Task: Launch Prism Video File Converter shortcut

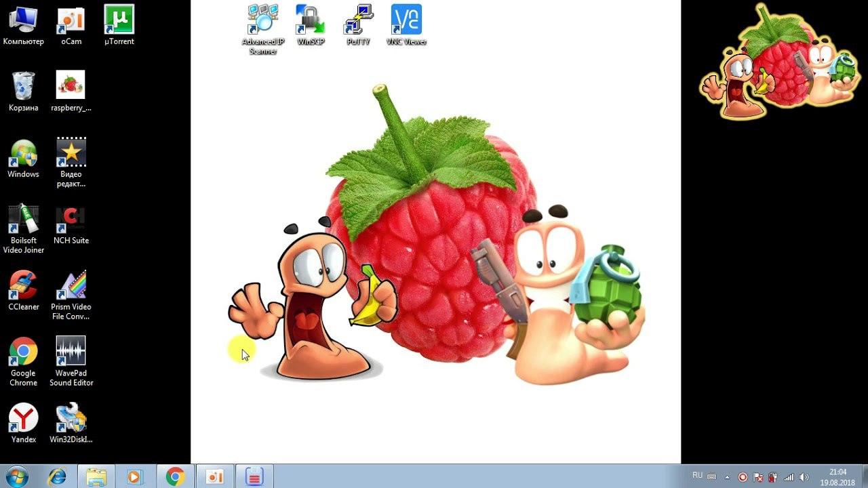Action: [x=71, y=296]
